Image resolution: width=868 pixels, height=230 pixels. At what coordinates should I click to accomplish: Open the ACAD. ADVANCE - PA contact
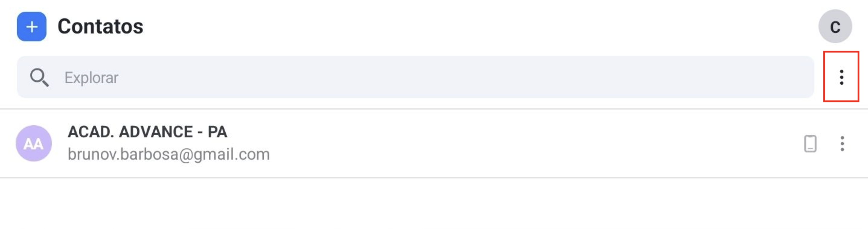point(147,132)
